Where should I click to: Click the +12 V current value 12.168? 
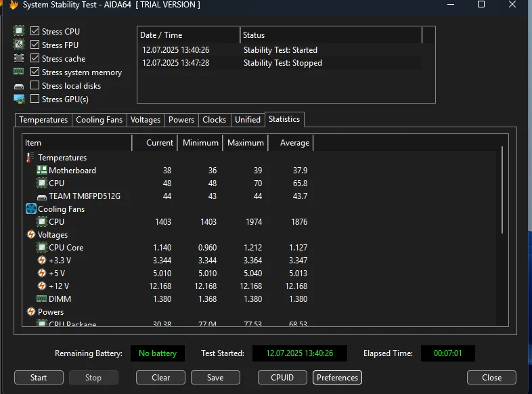pos(160,286)
